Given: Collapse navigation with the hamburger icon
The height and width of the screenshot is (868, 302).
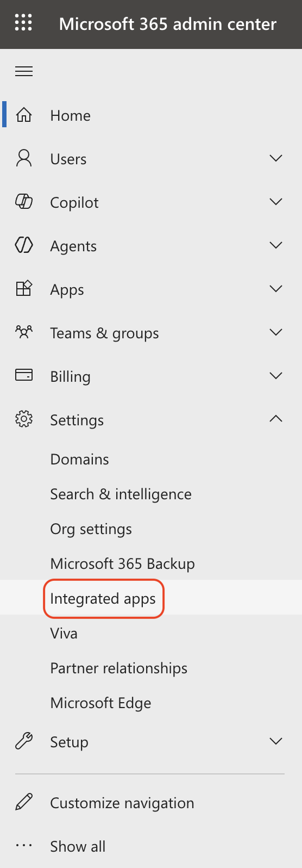Looking at the screenshot, I should point(24,71).
